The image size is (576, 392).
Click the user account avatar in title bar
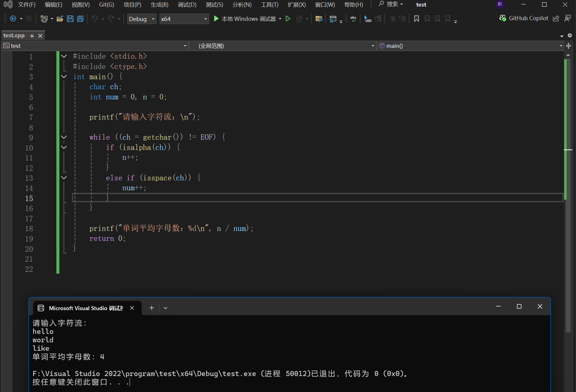tap(500, 5)
